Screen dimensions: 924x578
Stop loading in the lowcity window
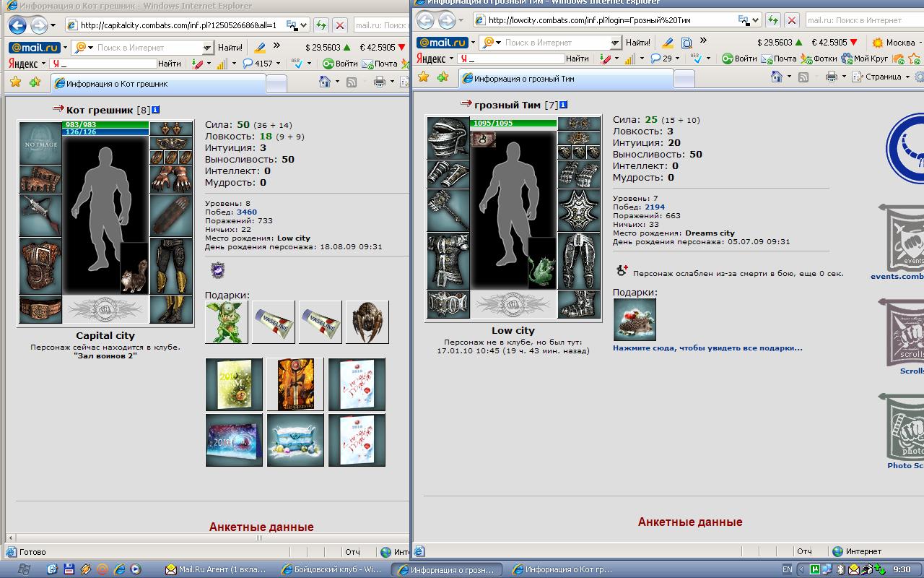pos(792,20)
